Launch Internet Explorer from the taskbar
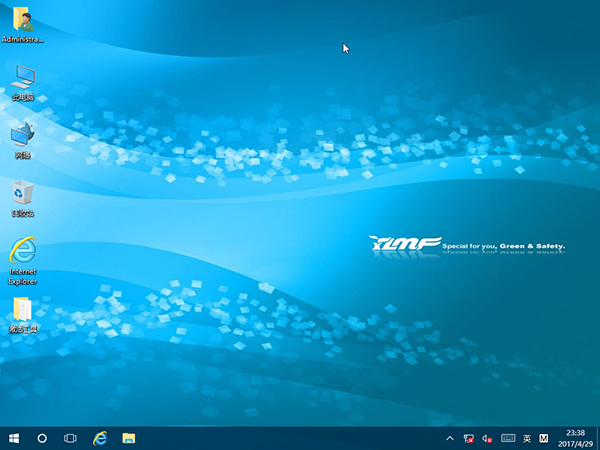Viewport: 600px width, 450px height. 100,438
